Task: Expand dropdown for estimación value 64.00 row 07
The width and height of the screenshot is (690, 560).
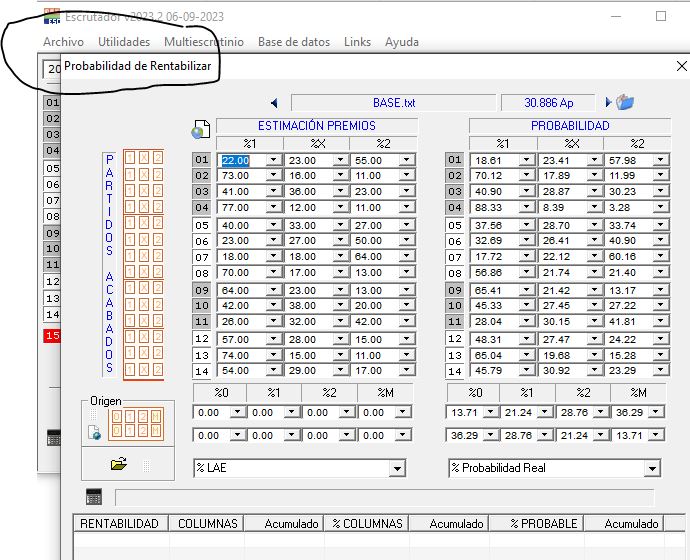Action: point(407,256)
